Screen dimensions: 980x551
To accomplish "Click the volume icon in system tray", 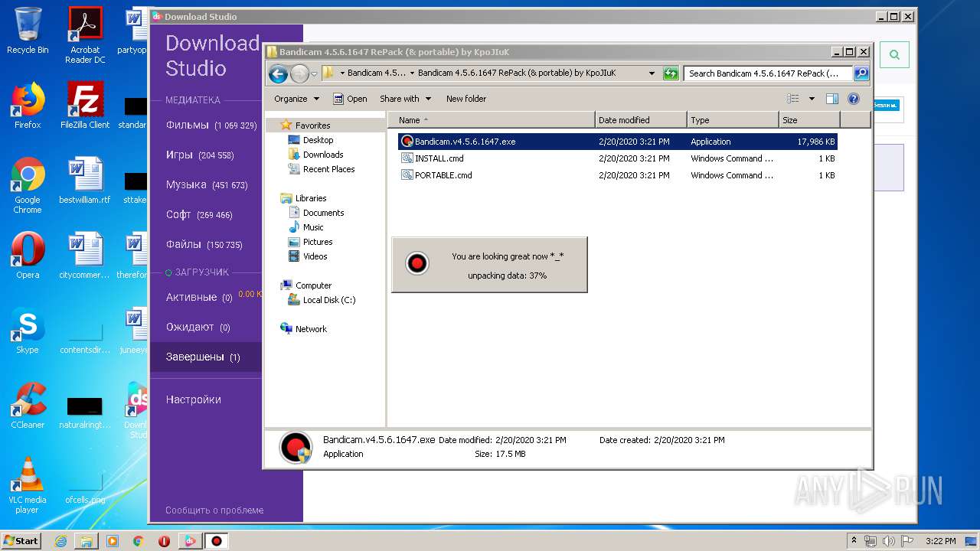I will point(888,541).
